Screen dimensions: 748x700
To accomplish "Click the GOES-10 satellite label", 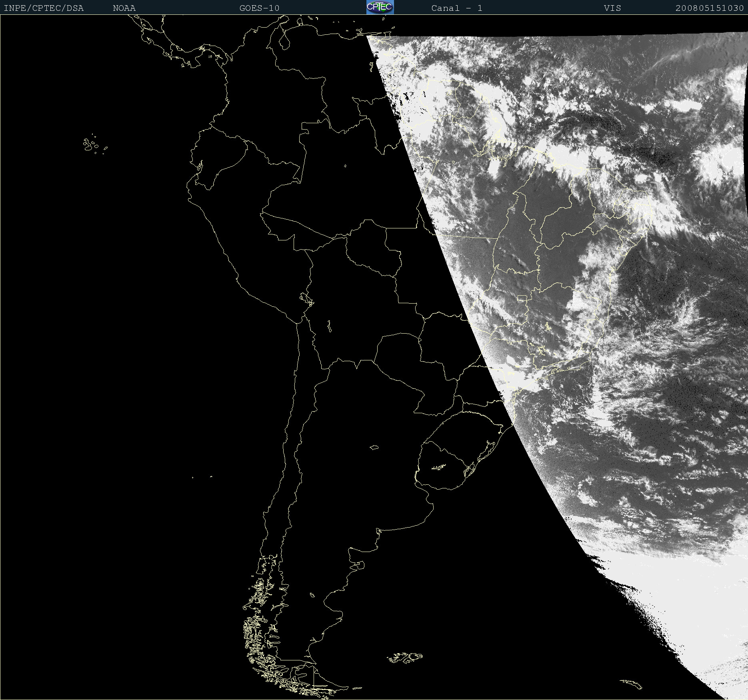I will click(x=259, y=8).
